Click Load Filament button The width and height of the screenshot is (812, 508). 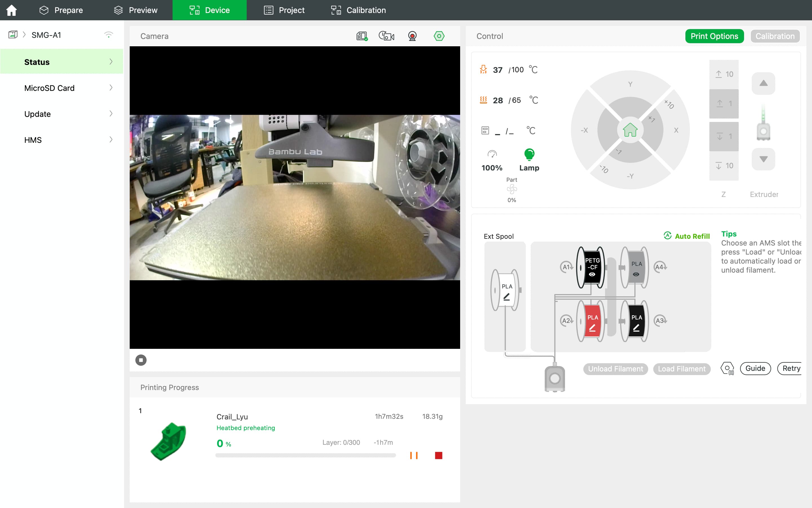[x=681, y=369]
